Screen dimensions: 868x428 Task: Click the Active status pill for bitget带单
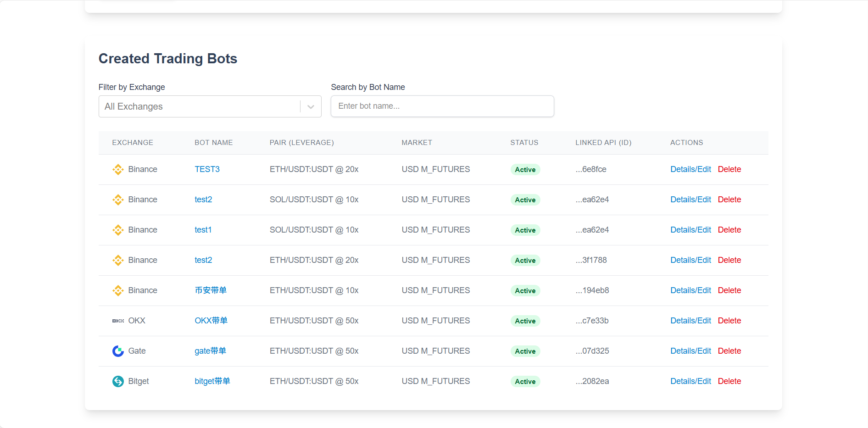point(525,381)
